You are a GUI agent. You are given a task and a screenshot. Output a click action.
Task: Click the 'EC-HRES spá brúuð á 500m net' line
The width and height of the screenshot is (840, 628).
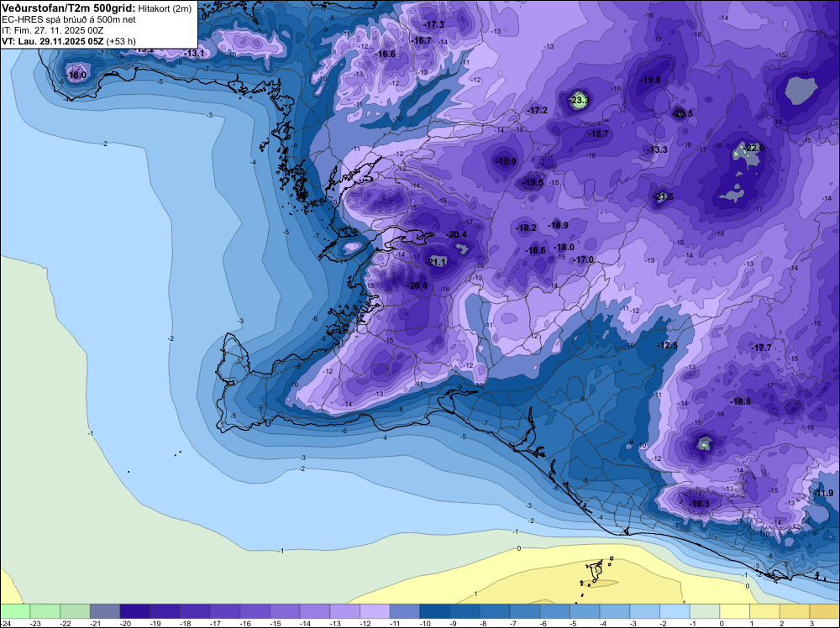click(x=69, y=20)
